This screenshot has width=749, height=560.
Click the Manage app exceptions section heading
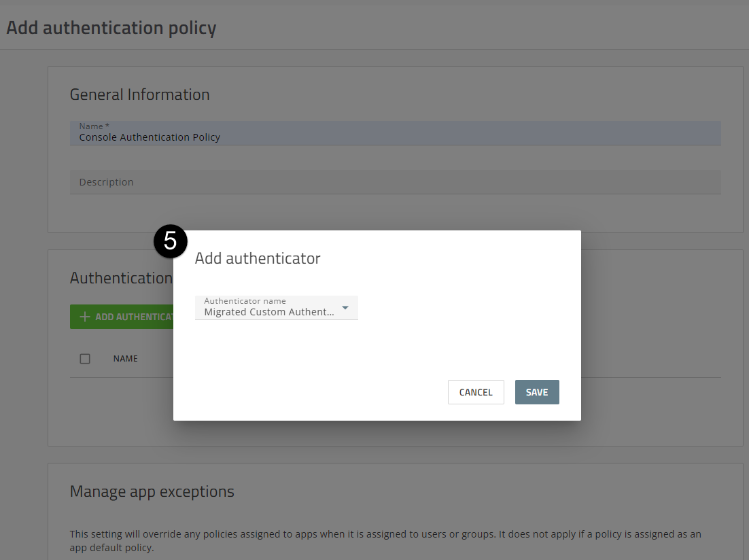[153, 491]
